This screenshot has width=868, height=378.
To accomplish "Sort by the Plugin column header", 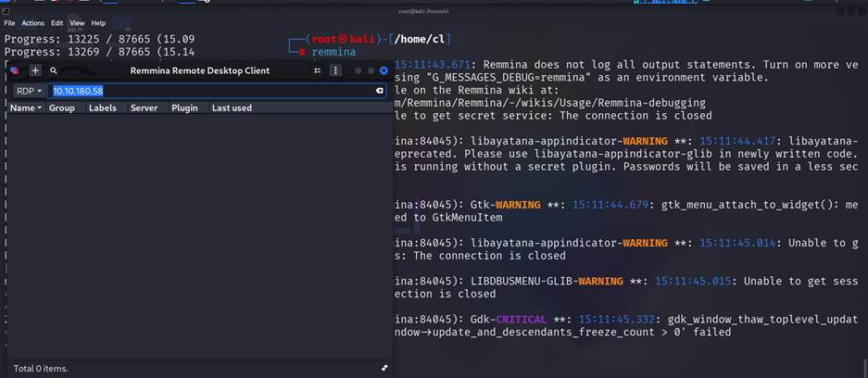I will [x=184, y=108].
